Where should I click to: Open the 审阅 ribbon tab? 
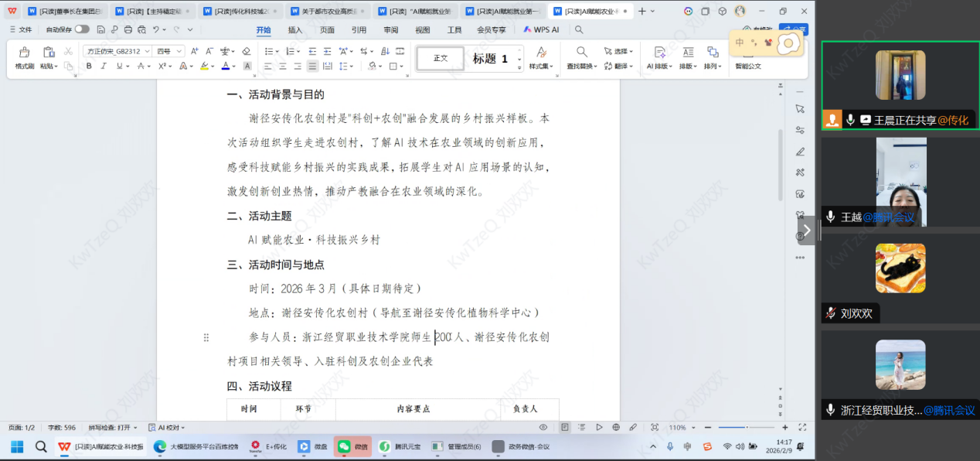(x=390, y=29)
